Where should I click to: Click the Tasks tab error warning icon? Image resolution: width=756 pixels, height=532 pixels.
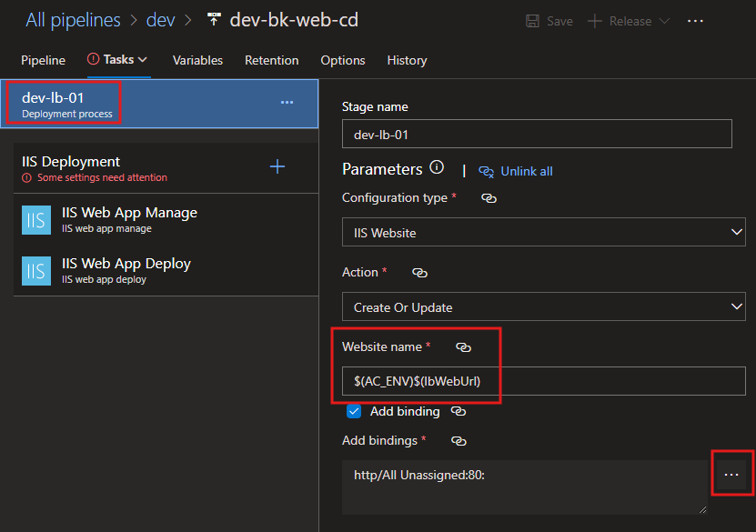pos(93,59)
